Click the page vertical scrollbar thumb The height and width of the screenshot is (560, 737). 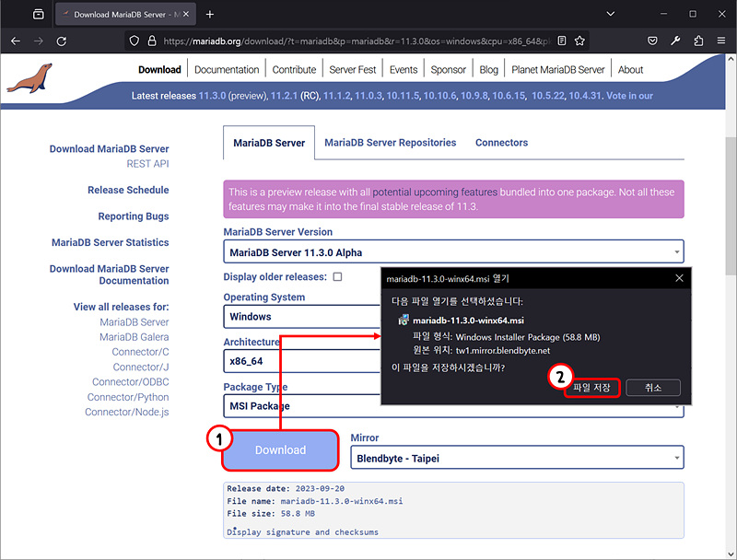[x=731, y=206]
